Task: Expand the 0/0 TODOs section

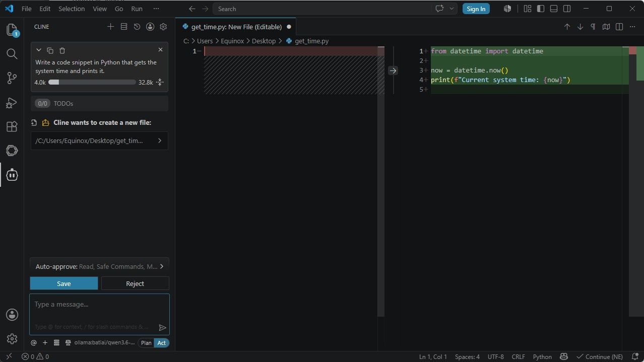Action: pos(99,103)
